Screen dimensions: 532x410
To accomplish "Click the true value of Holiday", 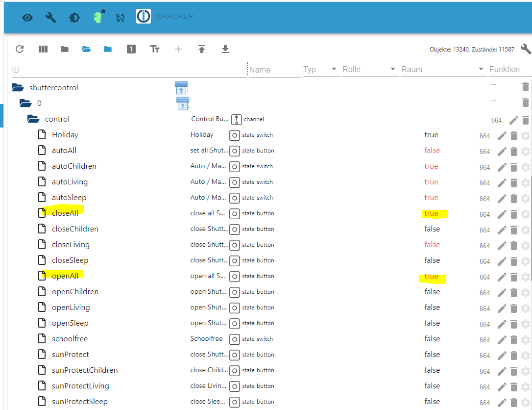I will coord(431,135).
